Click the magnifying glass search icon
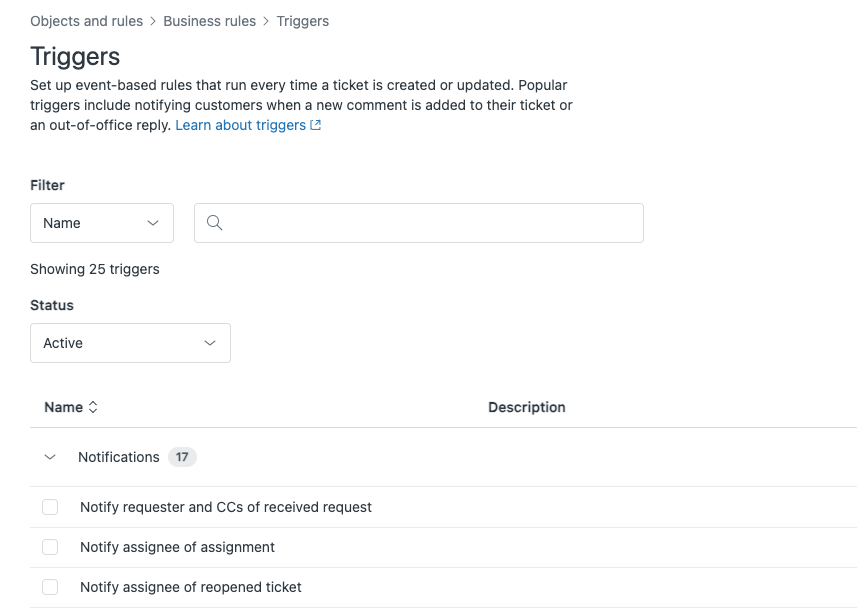The width and height of the screenshot is (857, 609). [x=215, y=222]
